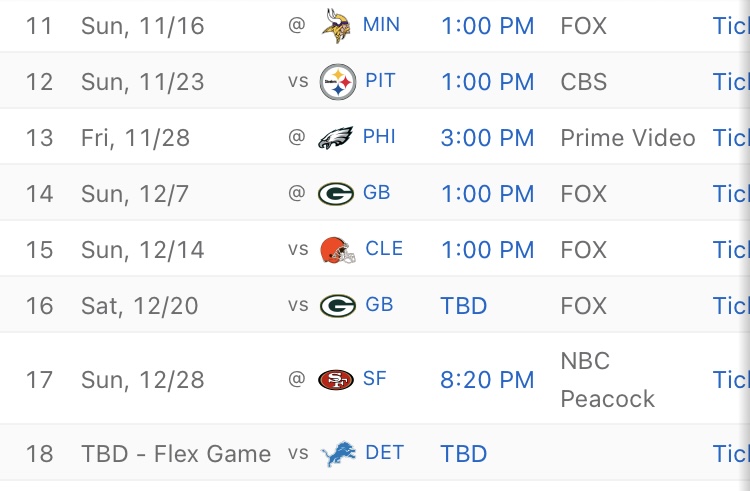
Task: Open the MIN team link
Action: [382, 24]
